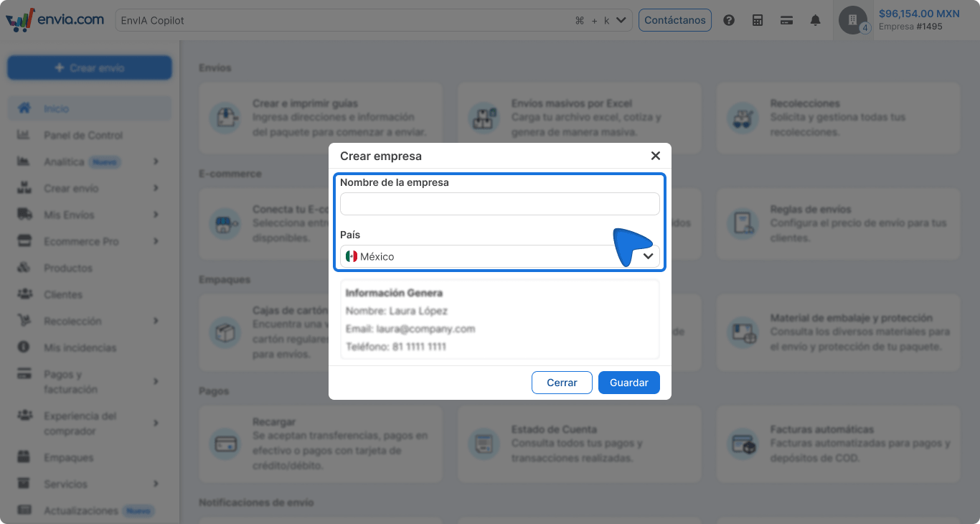The image size is (980, 524).
Task: Click the envia.com logo
Action: coord(55,20)
